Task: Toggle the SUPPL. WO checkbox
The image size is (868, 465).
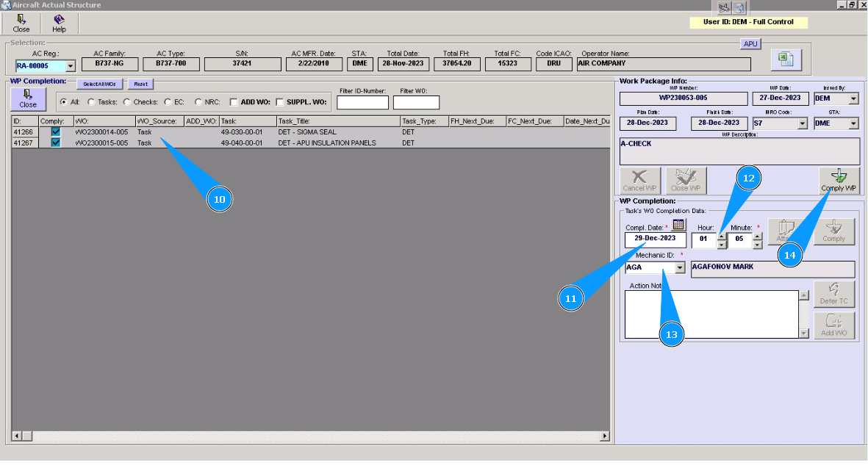Action: (x=279, y=102)
